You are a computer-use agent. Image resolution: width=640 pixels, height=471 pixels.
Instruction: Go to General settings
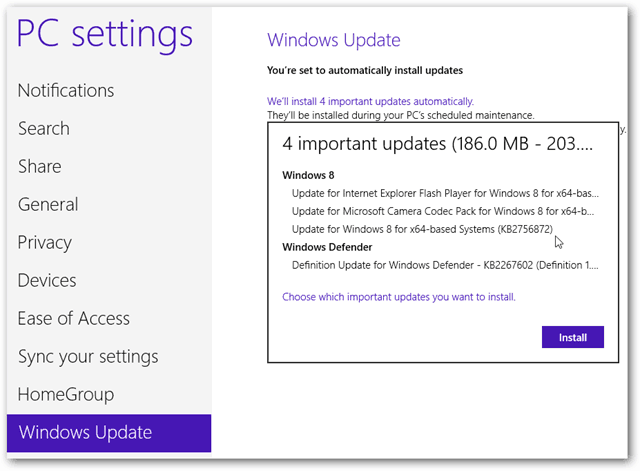(x=48, y=204)
